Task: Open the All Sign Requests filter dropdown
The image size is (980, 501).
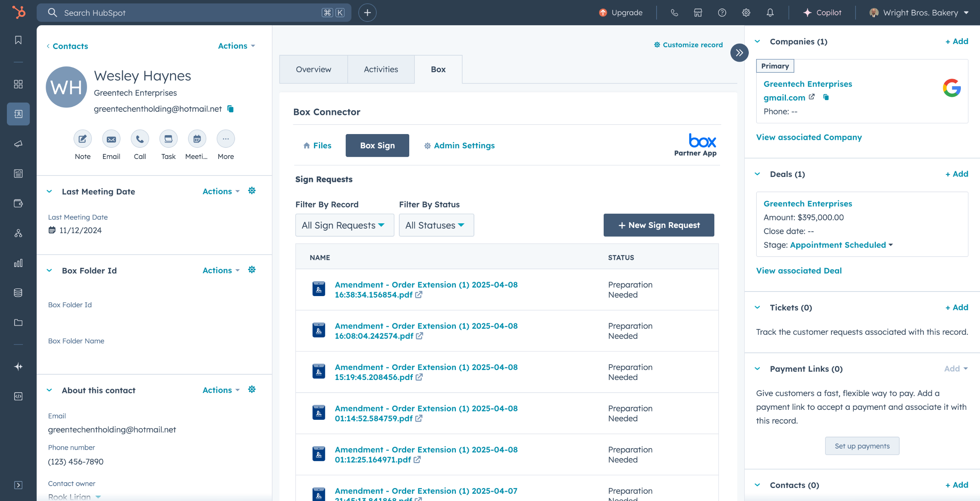Action: [x=345, y=225]
